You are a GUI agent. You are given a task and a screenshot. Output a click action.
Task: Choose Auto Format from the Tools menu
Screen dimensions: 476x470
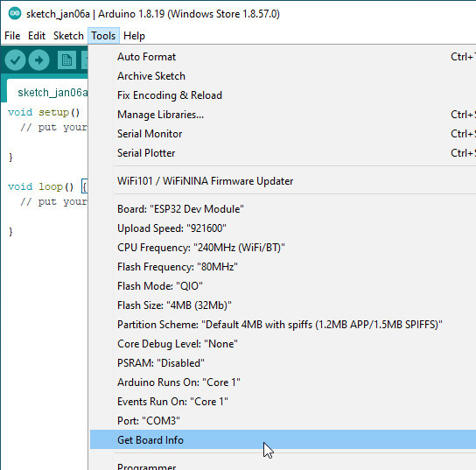pyautogui.click(x=283, y=57)
